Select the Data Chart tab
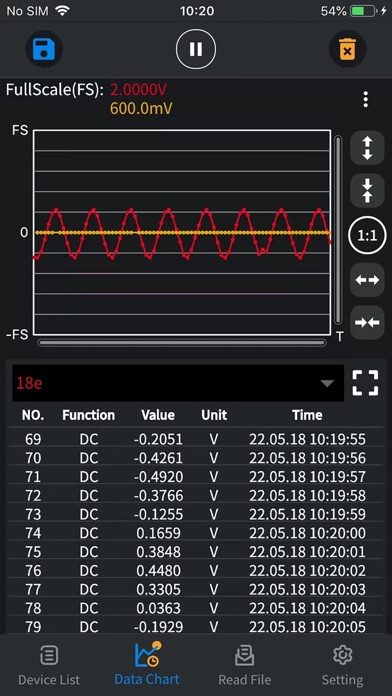The image size is (392, 696). click(x=147, y=664)
